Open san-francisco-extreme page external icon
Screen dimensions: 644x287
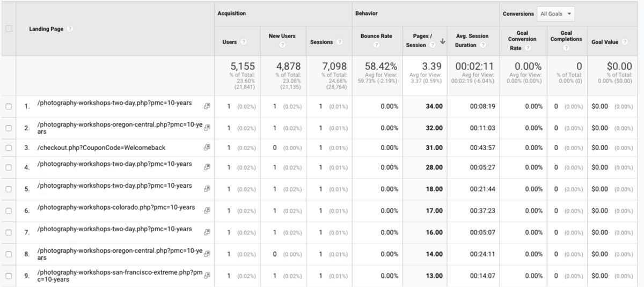click(x=207, y=276)
